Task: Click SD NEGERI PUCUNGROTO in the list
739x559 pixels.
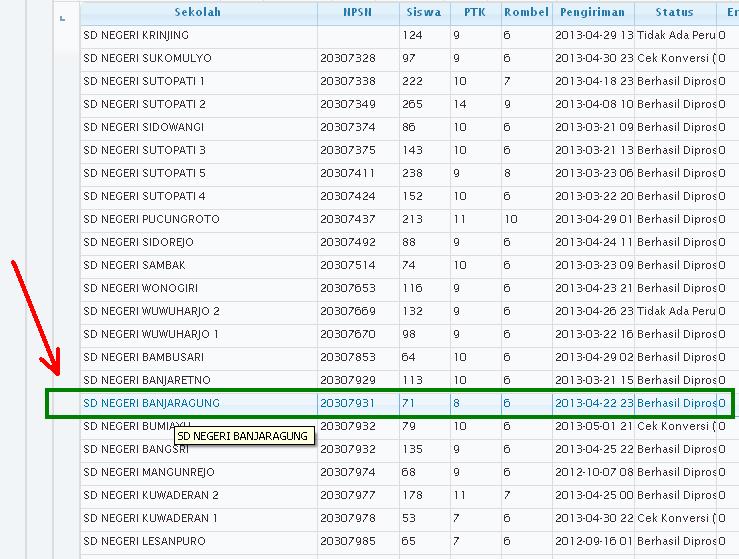Action: point(152,220)
